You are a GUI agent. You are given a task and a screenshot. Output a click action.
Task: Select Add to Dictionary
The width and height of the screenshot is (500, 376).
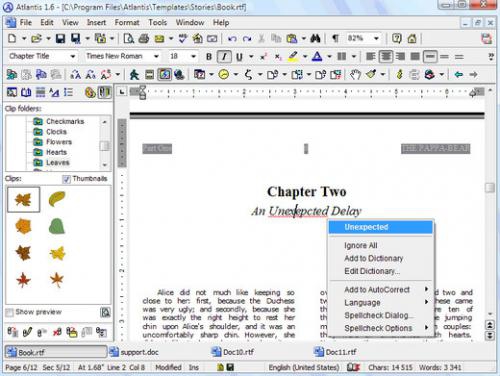tap(381, 258)
